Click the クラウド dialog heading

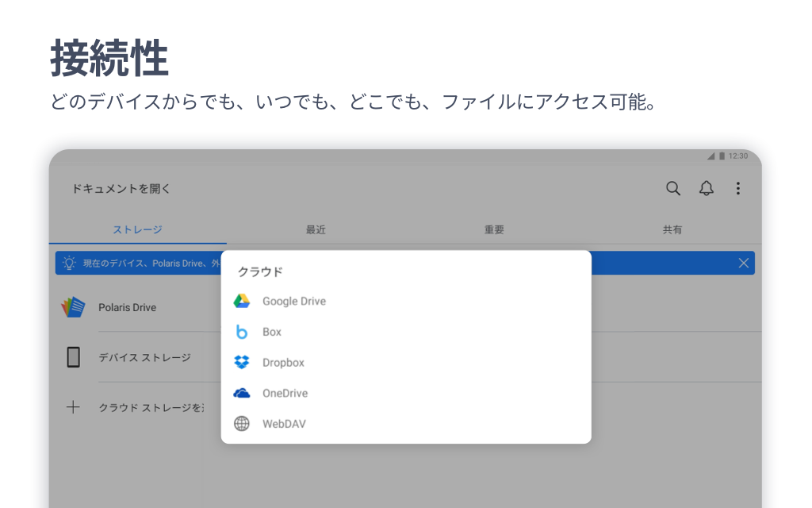(260, 271)
